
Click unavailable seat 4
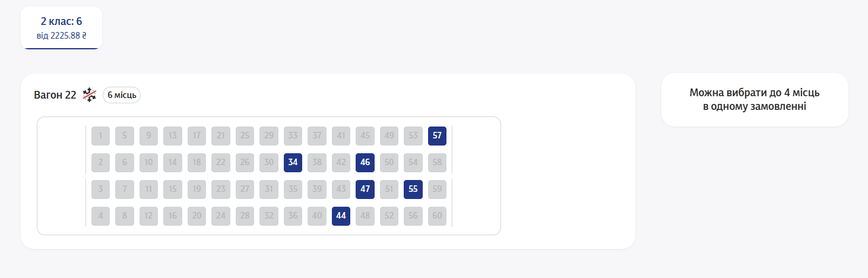100,216
